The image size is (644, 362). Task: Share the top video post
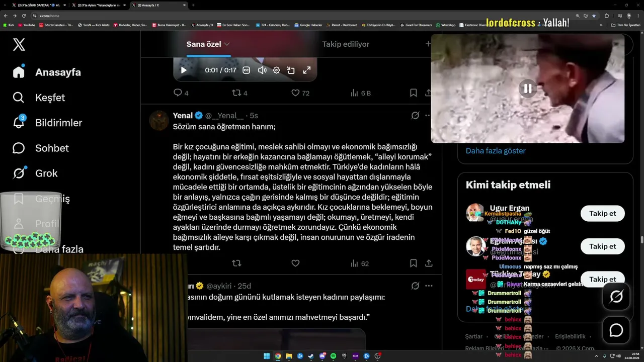click(x=428, y=93)
